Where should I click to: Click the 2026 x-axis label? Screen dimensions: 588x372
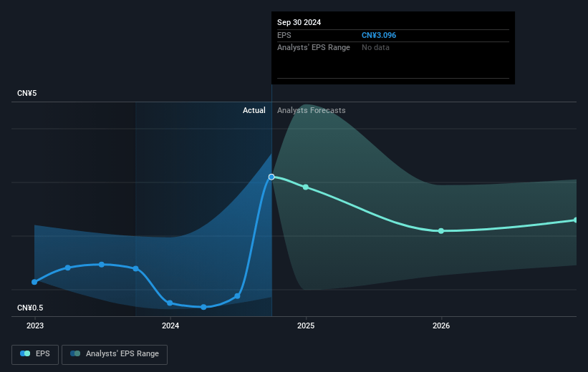point(441,325)
